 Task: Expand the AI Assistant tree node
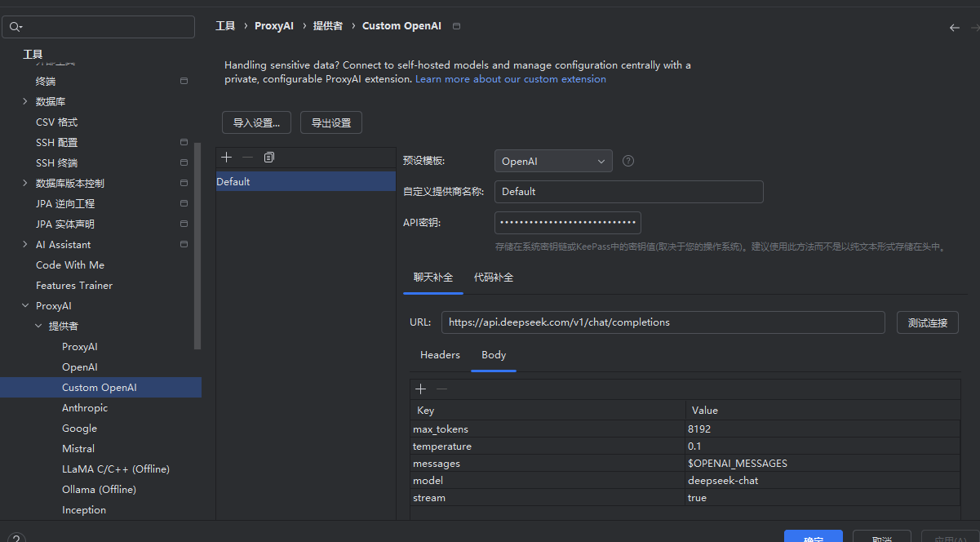click(x=24, y=245)
